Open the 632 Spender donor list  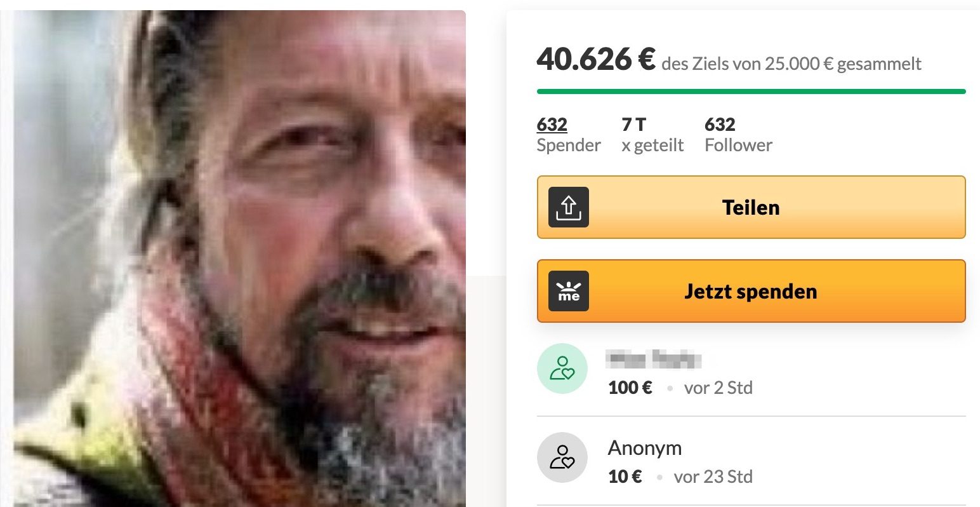tap(552, 125)
